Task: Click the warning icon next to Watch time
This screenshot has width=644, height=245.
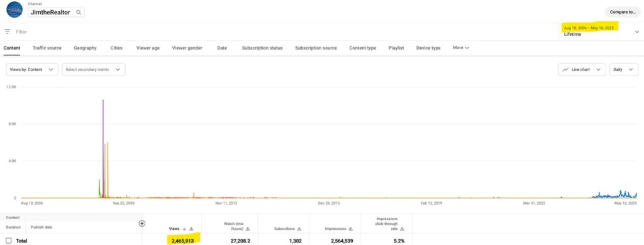Action: click(x=248, y=229)
